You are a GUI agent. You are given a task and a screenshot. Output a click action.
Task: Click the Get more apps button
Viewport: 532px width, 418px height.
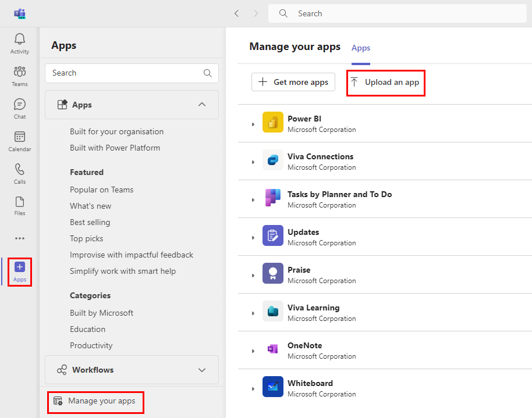point(293,82)
